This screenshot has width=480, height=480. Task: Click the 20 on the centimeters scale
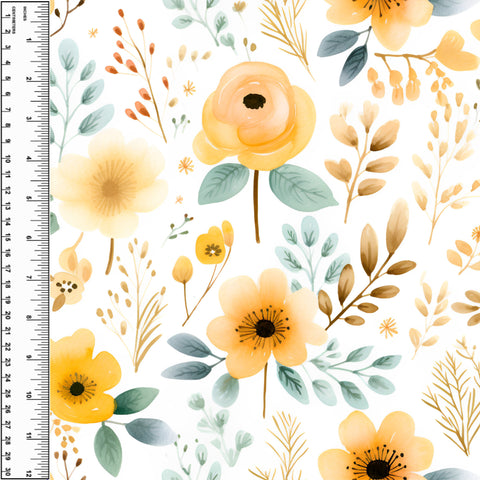point(8,315)
